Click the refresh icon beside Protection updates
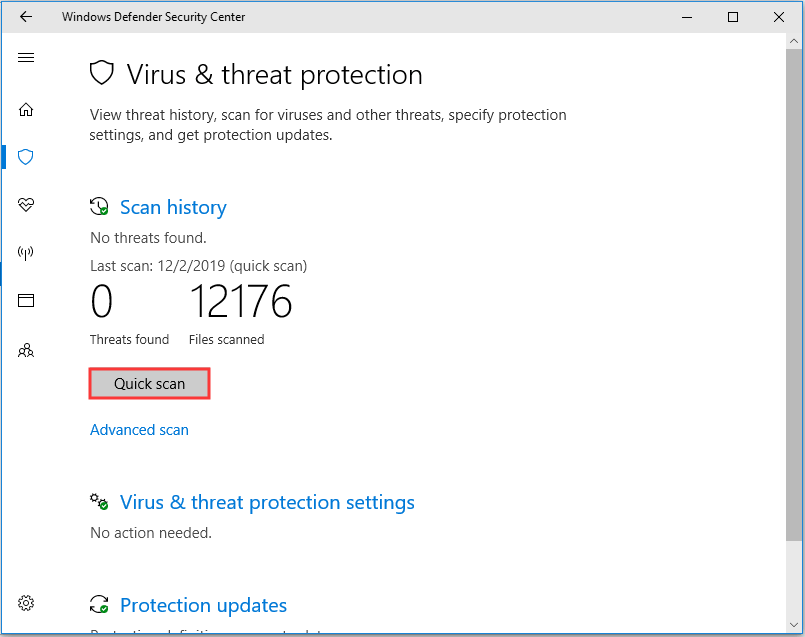This screenshot has width=805, height=637. pyautogui.click(x=99, y=604)
